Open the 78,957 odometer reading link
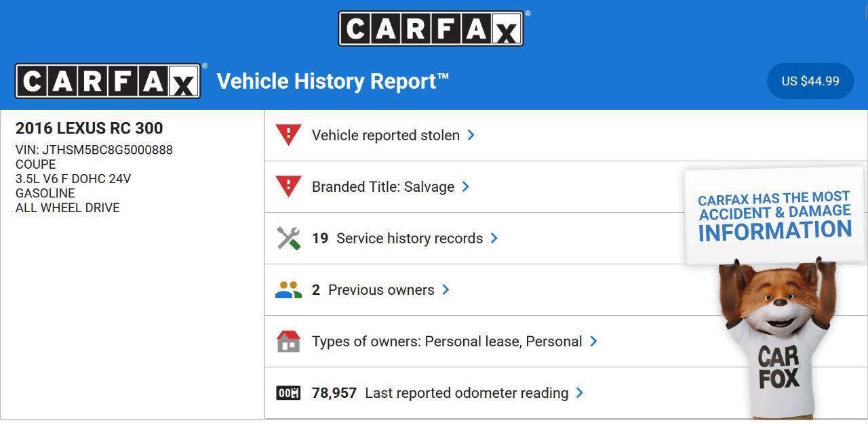868x427 pixels. pyautogui.click(x=440, y=392)
